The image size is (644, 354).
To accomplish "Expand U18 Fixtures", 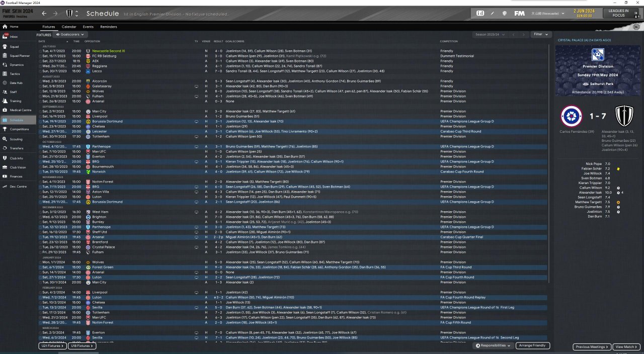I will click(82, 346).
